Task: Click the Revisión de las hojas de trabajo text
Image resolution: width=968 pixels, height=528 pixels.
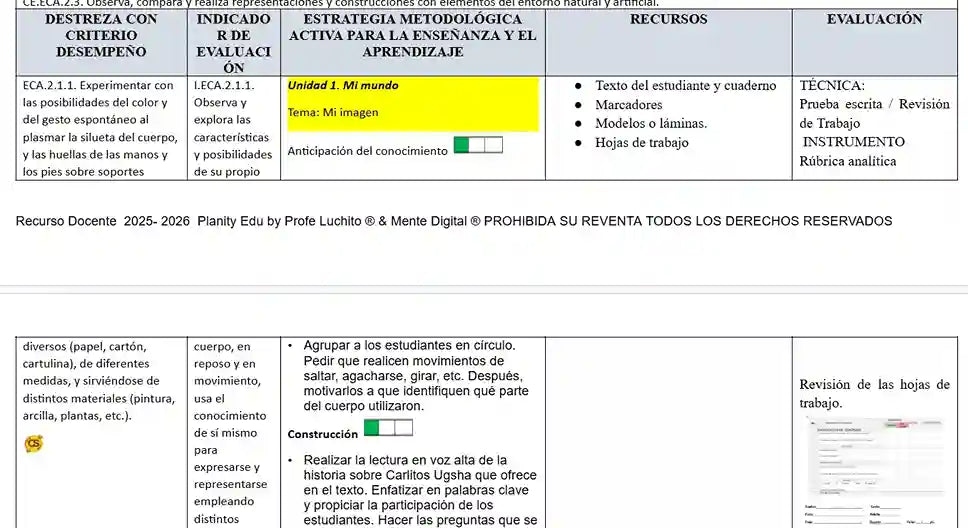Action: (x=874, y=393)
